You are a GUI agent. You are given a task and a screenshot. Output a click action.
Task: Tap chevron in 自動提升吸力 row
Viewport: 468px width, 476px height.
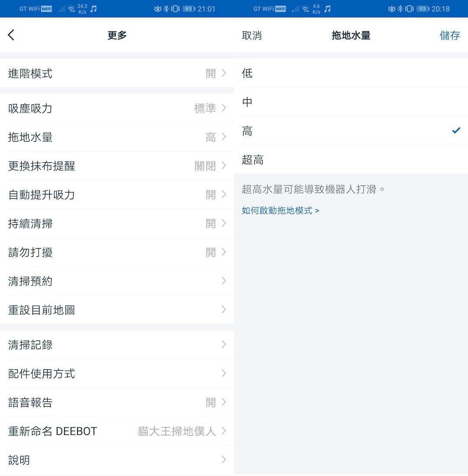tap(224, 194)
